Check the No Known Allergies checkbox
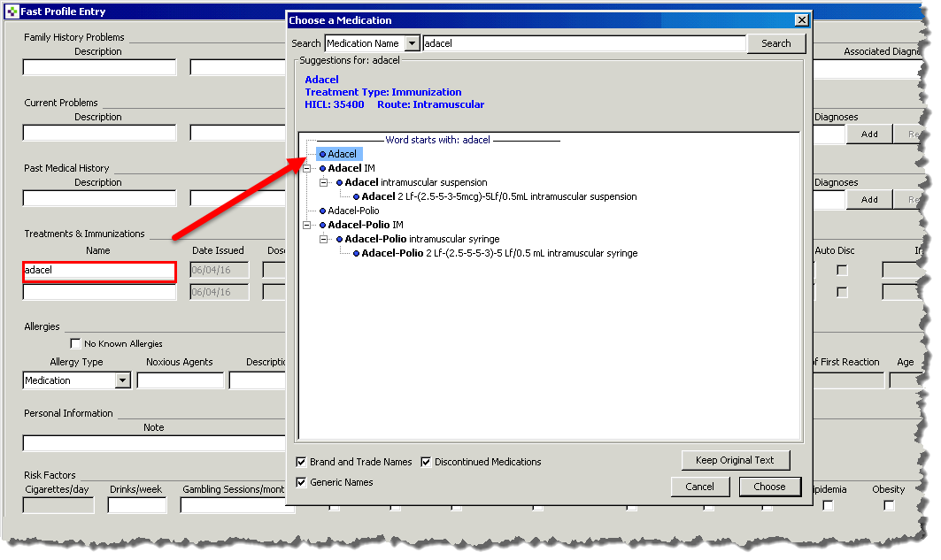This screenshot has width=941, height=560. point(75,343)
